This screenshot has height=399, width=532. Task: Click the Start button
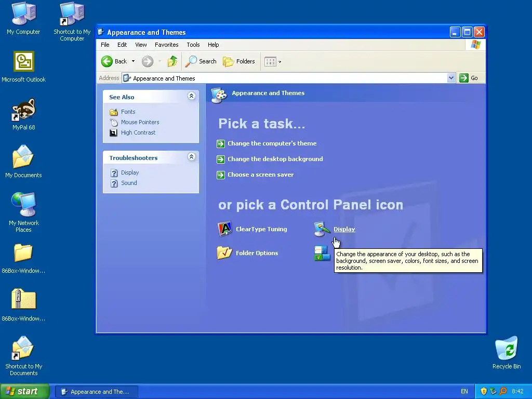[25, 391]
